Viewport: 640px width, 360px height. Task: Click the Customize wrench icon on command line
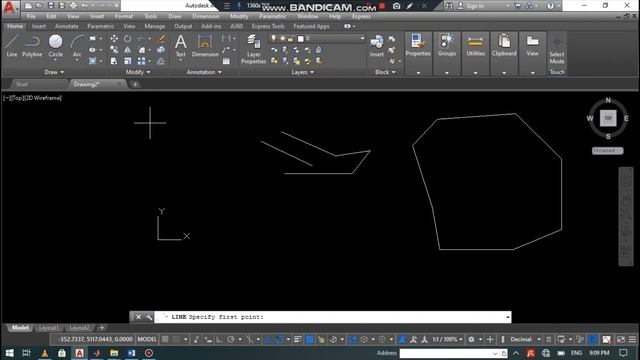[149, 317]
